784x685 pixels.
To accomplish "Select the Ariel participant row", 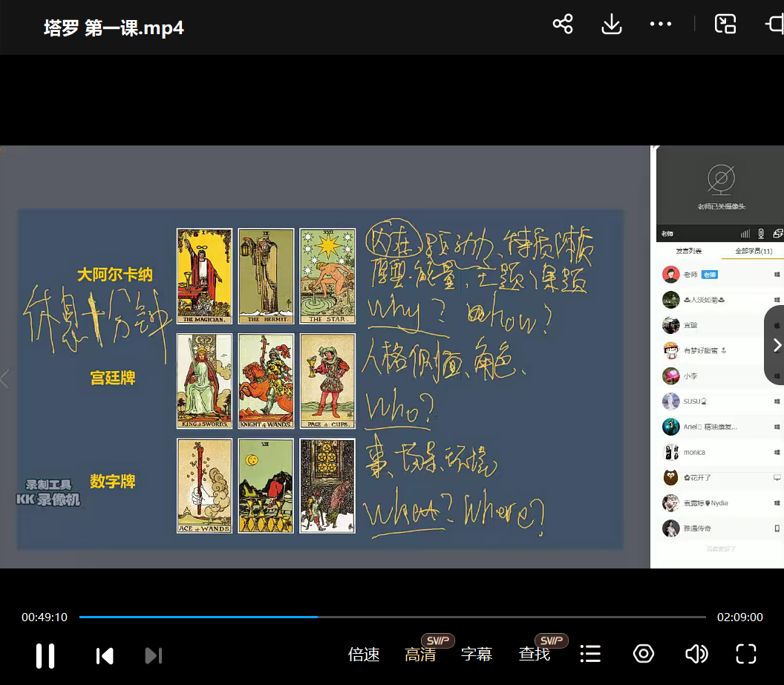I will point(720,427).
